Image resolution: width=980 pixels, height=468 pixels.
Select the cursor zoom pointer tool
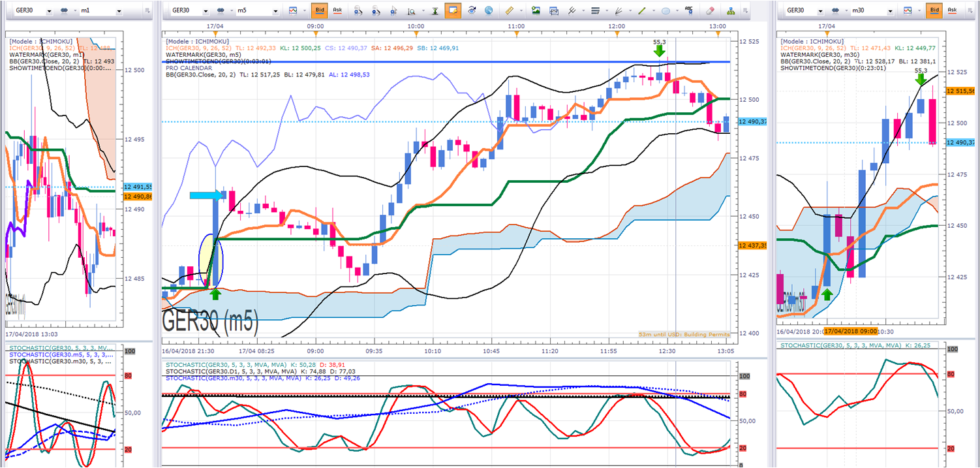pyautogui.click(x=393, y=10)
